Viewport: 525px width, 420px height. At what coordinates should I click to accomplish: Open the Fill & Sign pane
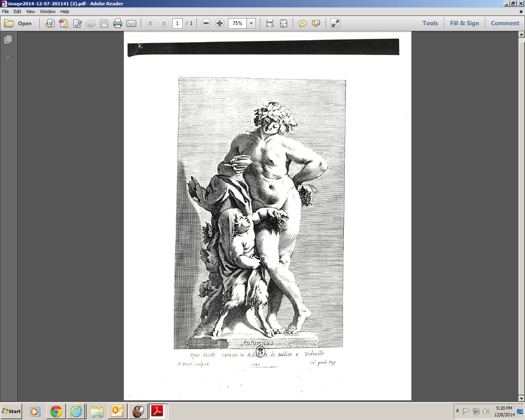[x=464, y=23]
